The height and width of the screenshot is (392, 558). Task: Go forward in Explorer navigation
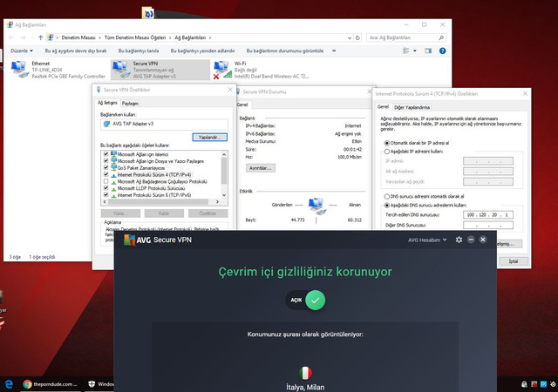[24, 37]
